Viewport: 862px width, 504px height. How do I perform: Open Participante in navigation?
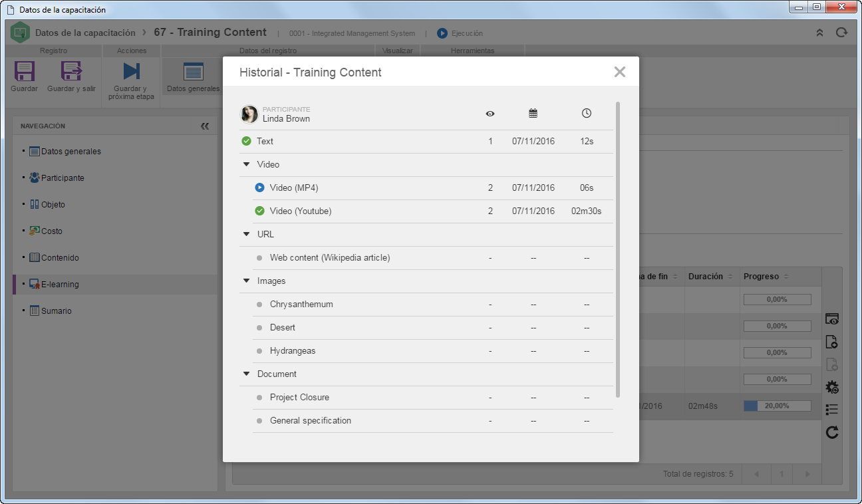point(62,178)
